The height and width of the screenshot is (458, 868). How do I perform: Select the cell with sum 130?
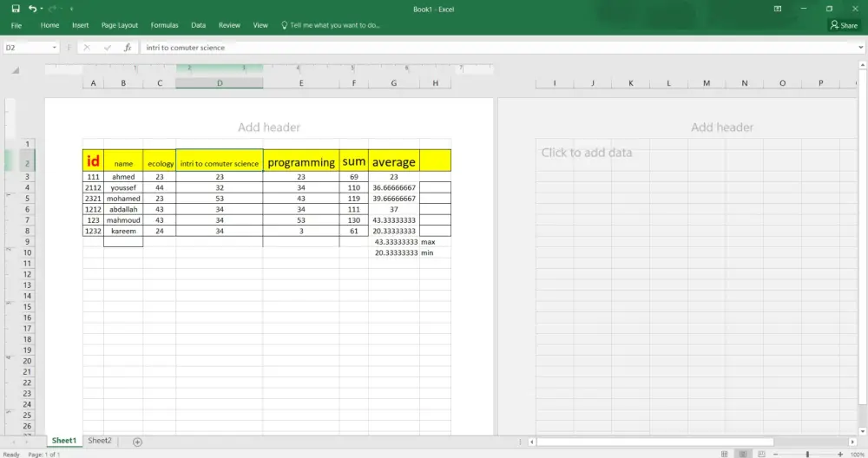[x=354, y=220]
